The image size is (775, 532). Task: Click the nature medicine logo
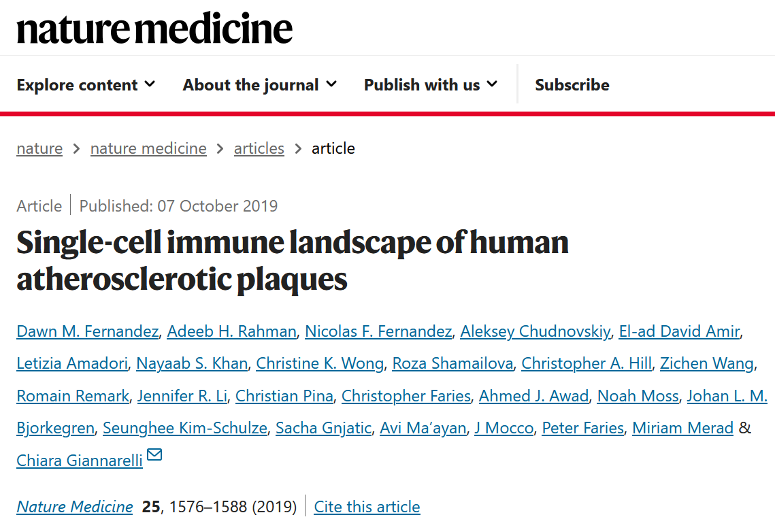154,29
